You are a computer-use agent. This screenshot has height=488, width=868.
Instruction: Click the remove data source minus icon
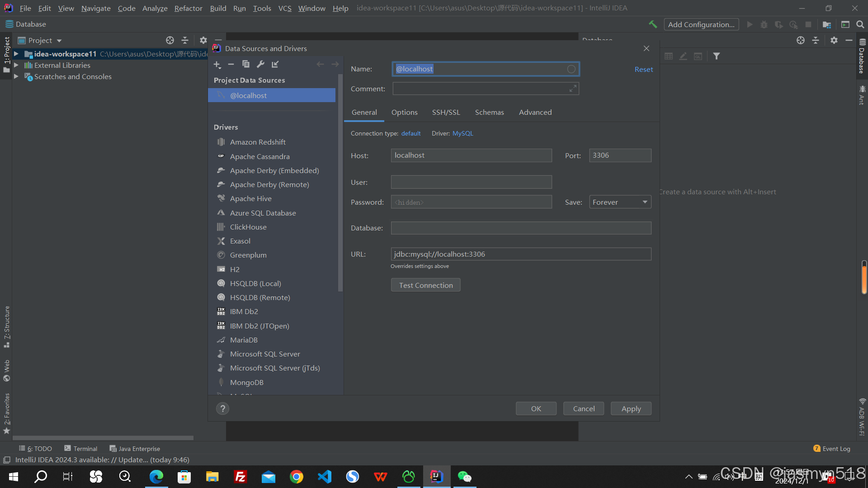(x=231, y=65)
